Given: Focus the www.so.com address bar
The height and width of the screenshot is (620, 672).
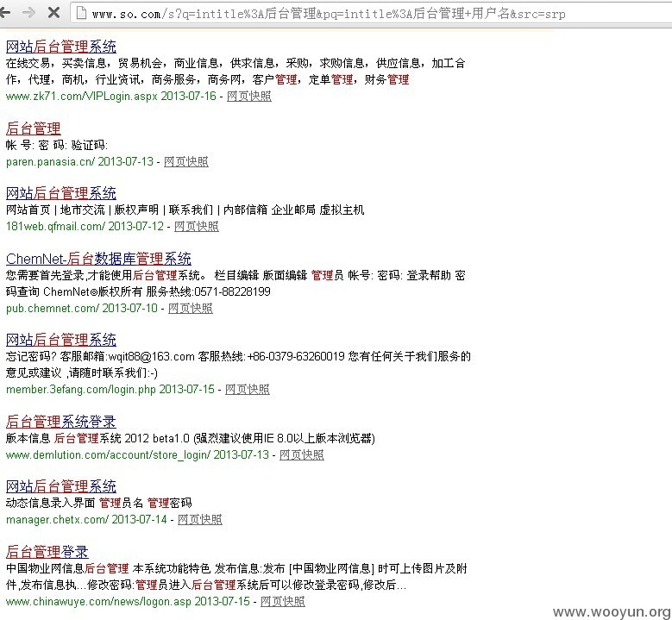Looking at the screenshot, I should 371,13.
